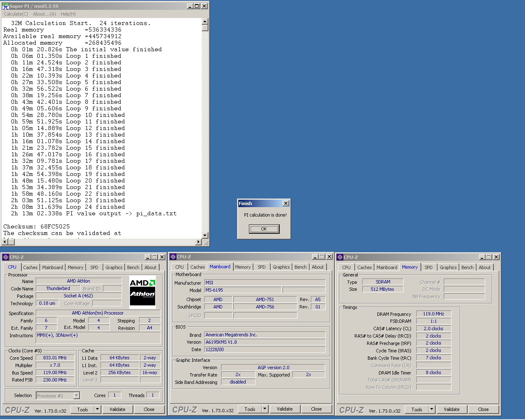Click the 833.01 MHz core speed value
525x420 pixels.
(x=55, y=358)
